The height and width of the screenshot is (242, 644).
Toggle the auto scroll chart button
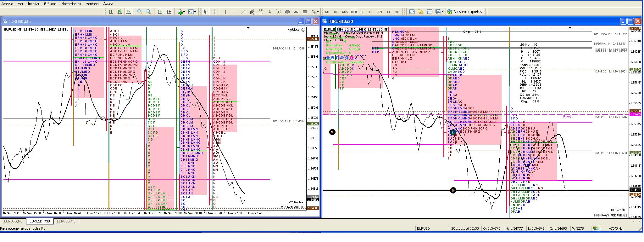(160, 12)
